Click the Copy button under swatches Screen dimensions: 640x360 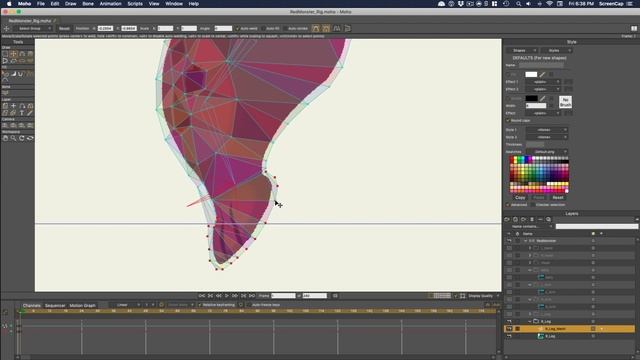click(520, 198)
